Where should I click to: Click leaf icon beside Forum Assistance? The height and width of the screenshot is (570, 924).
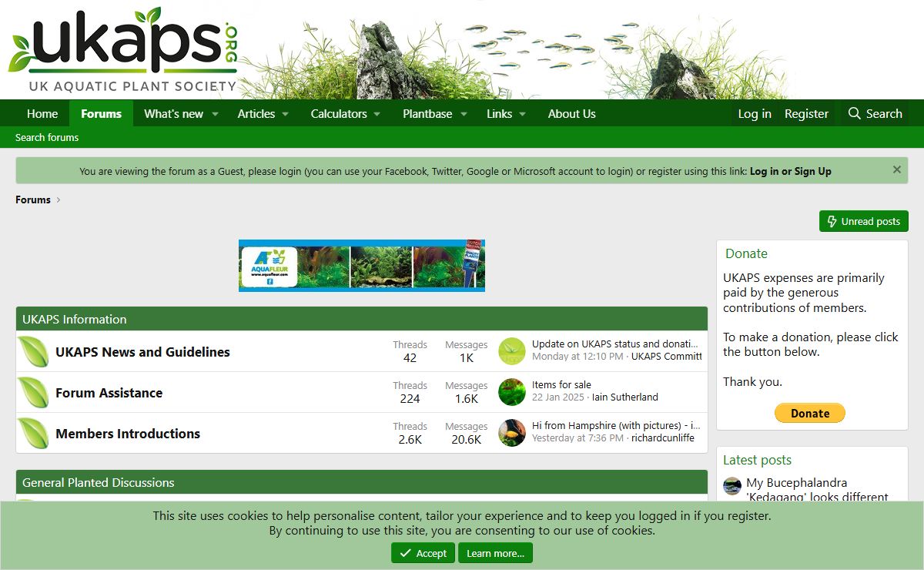click(33, 393)
